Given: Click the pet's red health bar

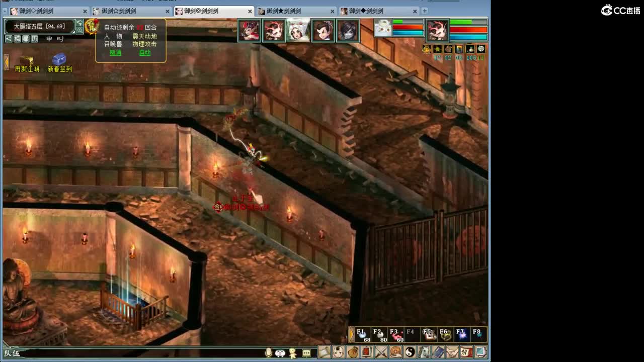Looking at the screenshot, I should pos(408,28).
